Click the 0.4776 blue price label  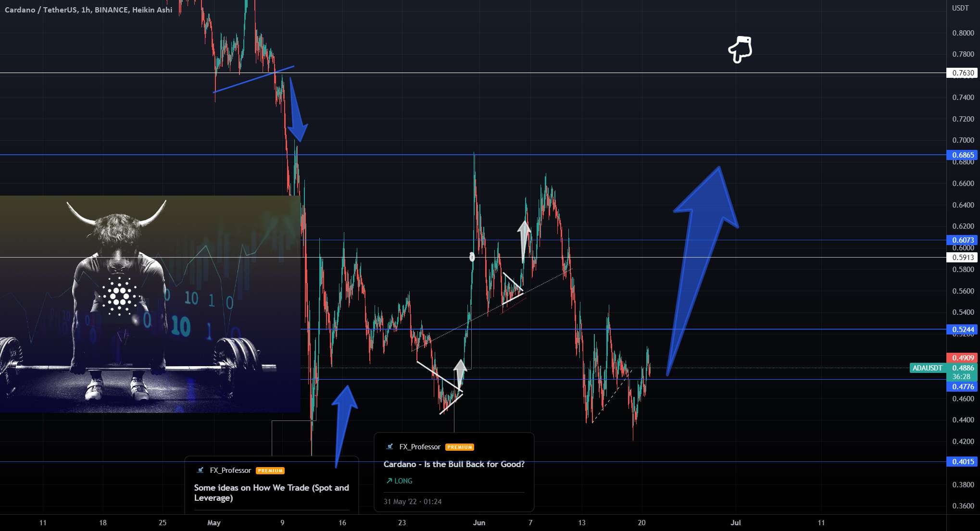click(962, 386)
